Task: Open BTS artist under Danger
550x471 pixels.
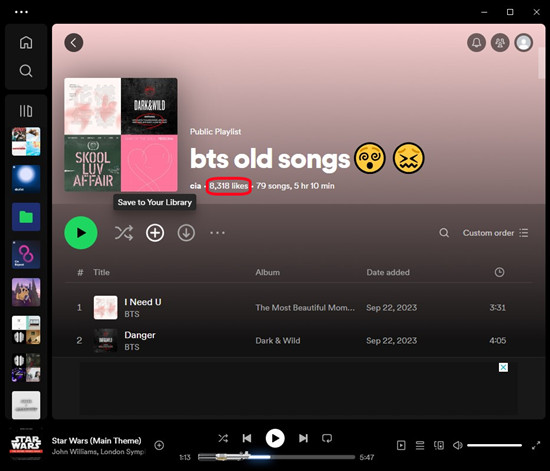Action: pyautogui.click(x=132, y=347)
